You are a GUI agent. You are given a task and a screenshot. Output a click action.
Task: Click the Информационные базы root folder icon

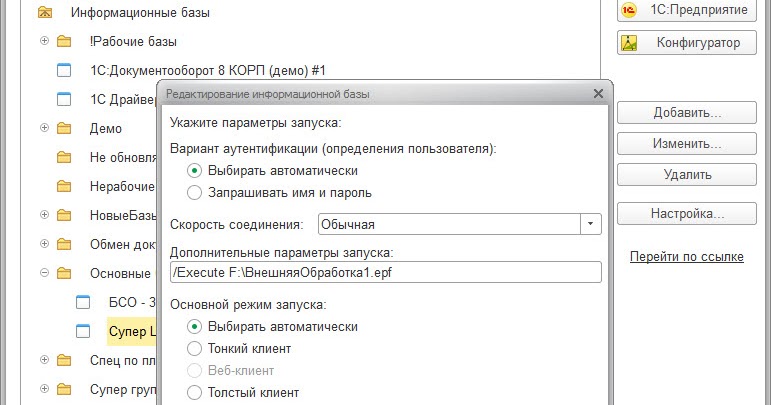pyautogui.click(x=46, y=14)
